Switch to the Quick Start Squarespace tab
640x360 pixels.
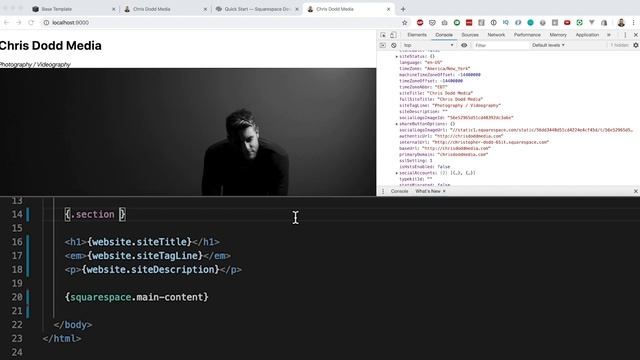(257, 9)
